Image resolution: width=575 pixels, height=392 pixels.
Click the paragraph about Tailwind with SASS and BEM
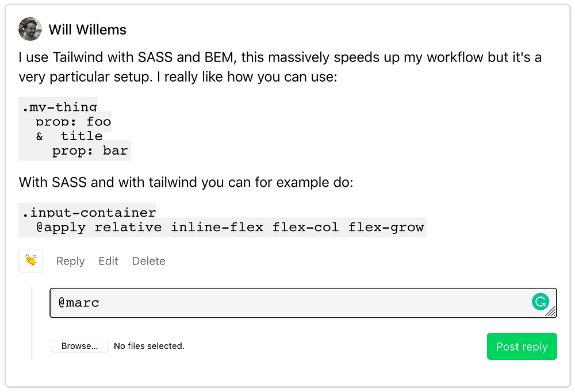point(280,67)
